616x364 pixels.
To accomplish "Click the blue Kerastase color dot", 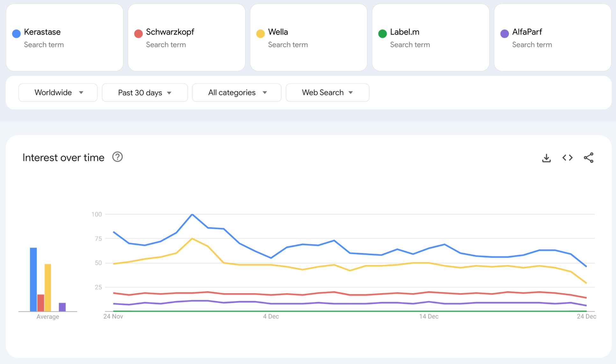I will tap(16, 33).
